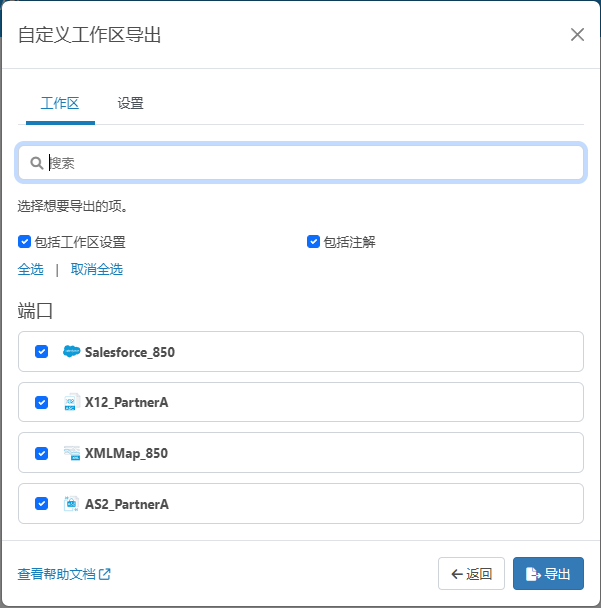Uncheck the Salesforce_850 checkbox
This screenshot has width=601, height=608.
[x=41, y=352]
